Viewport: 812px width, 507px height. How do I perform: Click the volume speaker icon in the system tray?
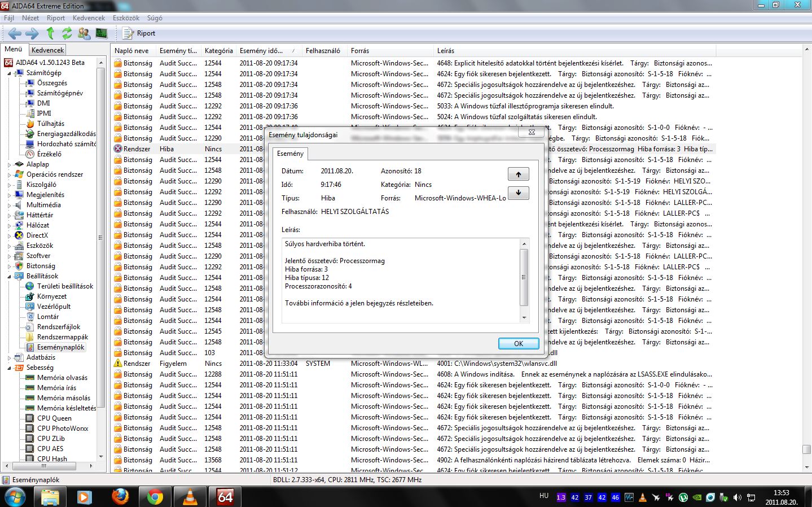737,497
